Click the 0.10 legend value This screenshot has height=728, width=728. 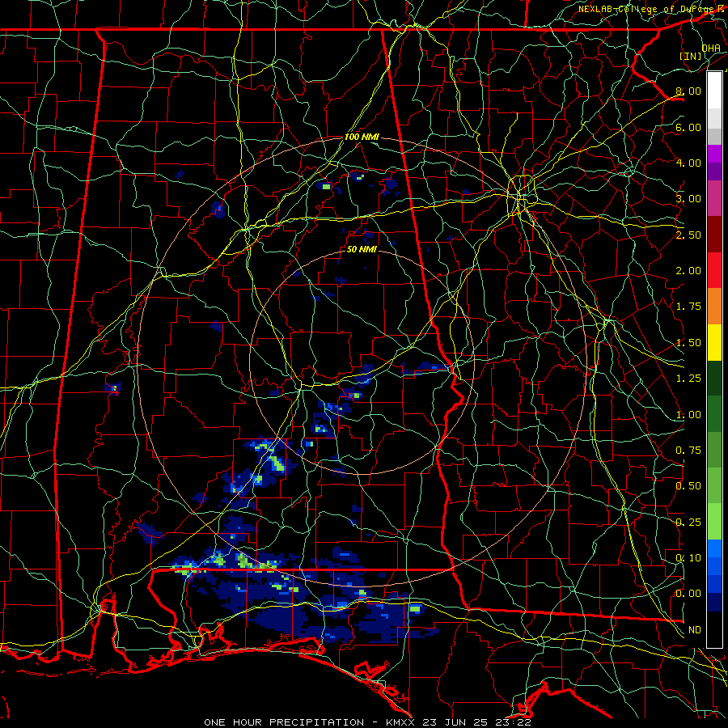coord(688,558)
